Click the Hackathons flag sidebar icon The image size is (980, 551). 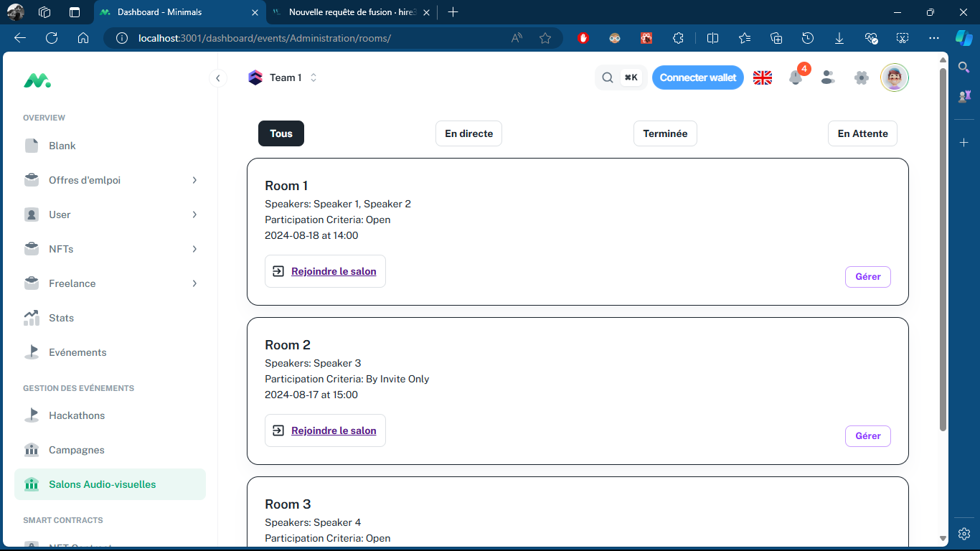pos(32,415)
